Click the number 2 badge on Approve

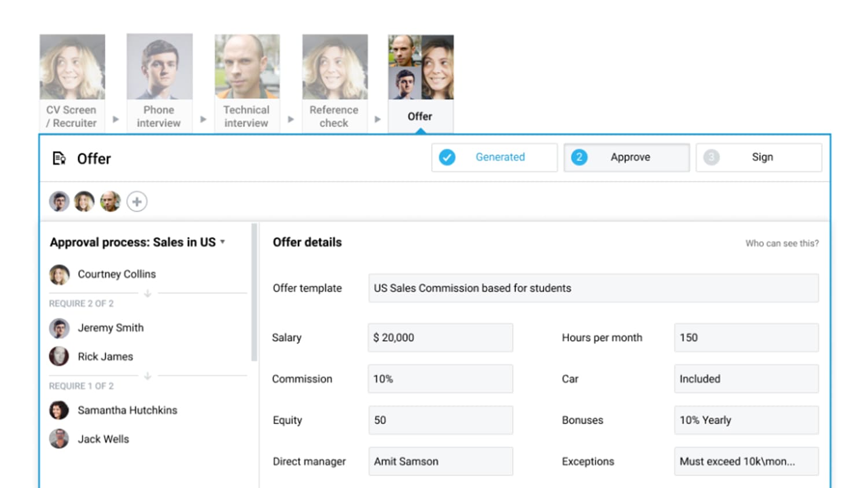pos(579,157)
